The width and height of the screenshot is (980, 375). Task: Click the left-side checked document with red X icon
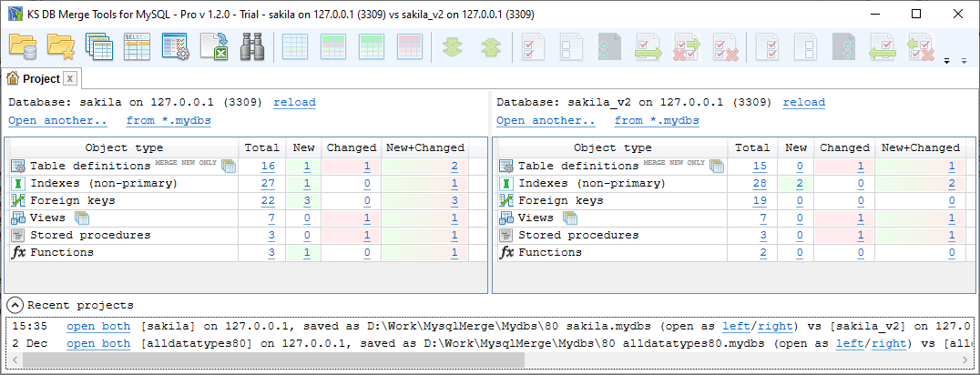tap(725, 46)
